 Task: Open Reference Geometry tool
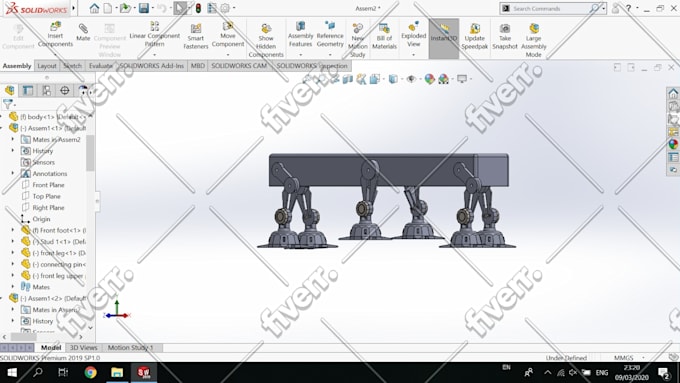(x=330, y=34)
